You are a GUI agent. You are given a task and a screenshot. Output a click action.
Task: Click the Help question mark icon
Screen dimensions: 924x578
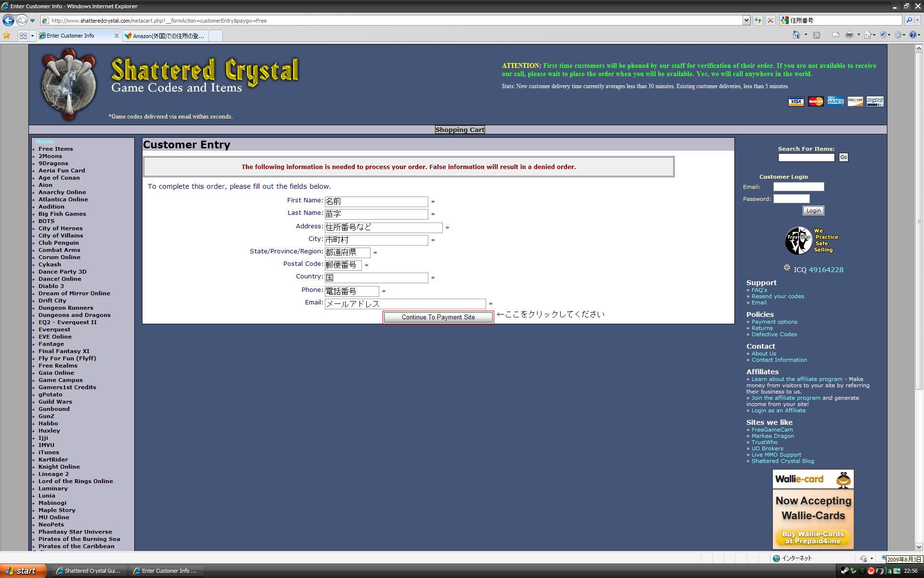[912, 35]
